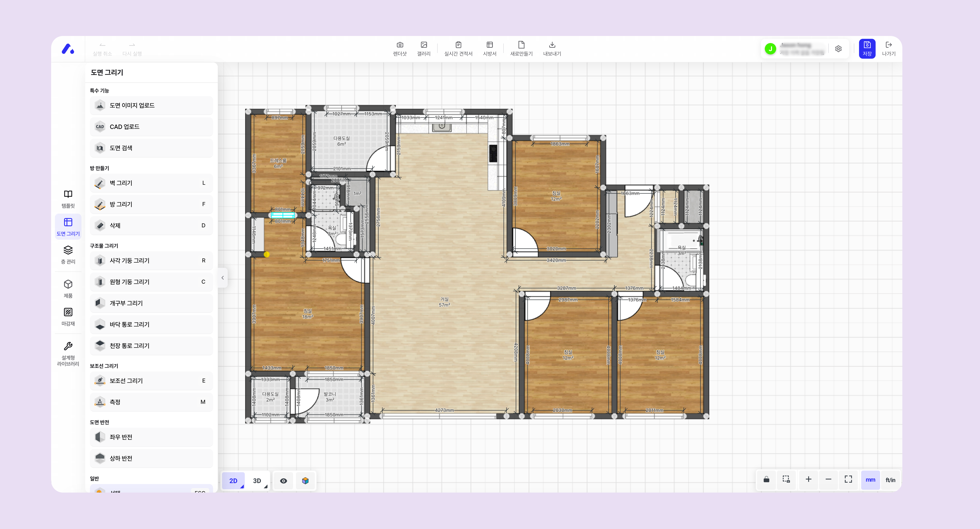Click the 렌더샷 camera icon
980x529 pixels.
point(400,45)
